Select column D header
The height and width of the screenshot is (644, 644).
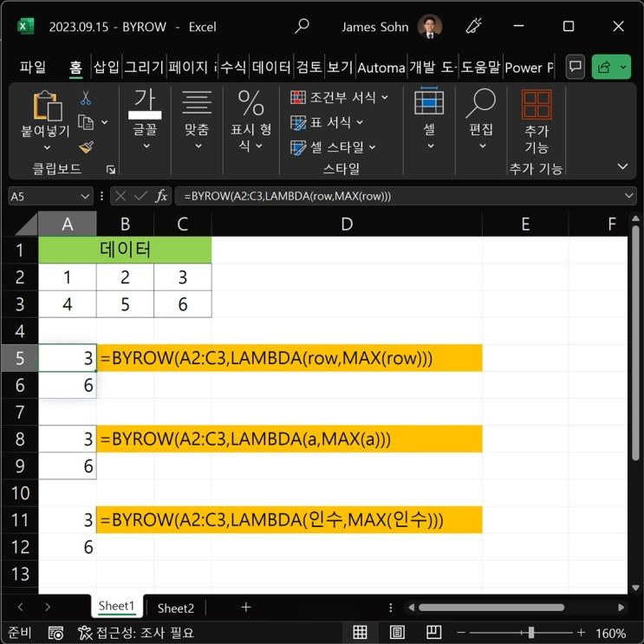pos(347,224)
